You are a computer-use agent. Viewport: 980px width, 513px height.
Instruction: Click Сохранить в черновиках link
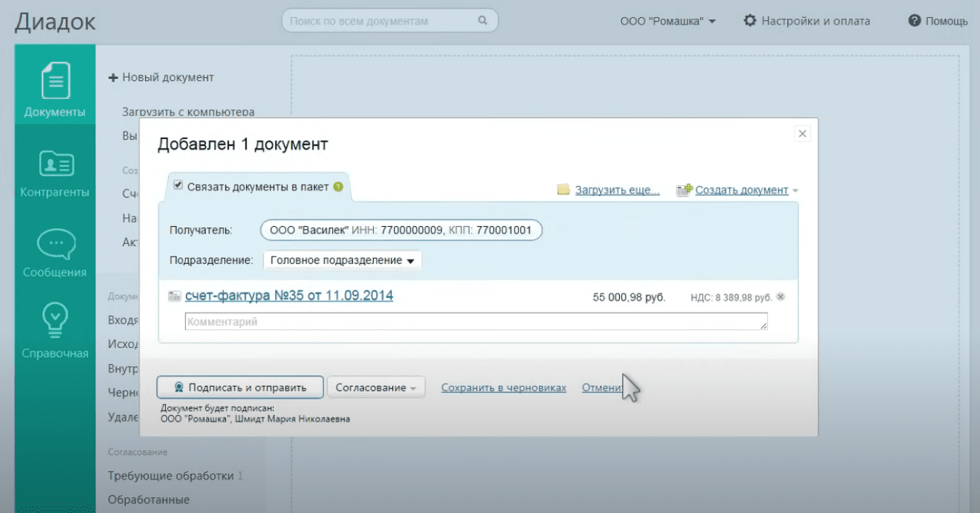[x=504, y=388]
